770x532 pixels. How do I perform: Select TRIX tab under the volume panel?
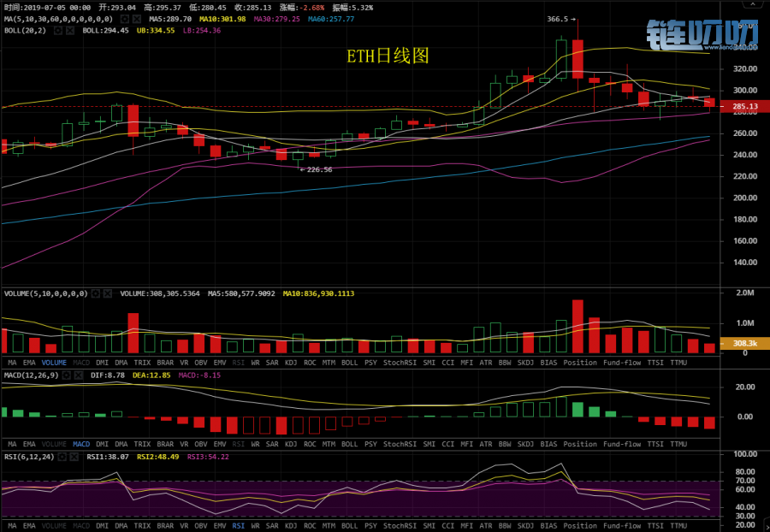pyautogui.click(x=142, y=362)
